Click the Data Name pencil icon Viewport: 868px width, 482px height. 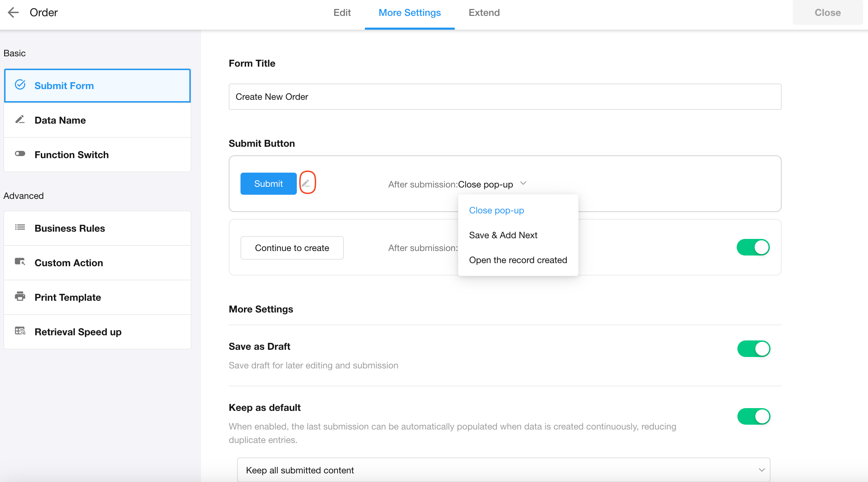click(x=20, y=120)
